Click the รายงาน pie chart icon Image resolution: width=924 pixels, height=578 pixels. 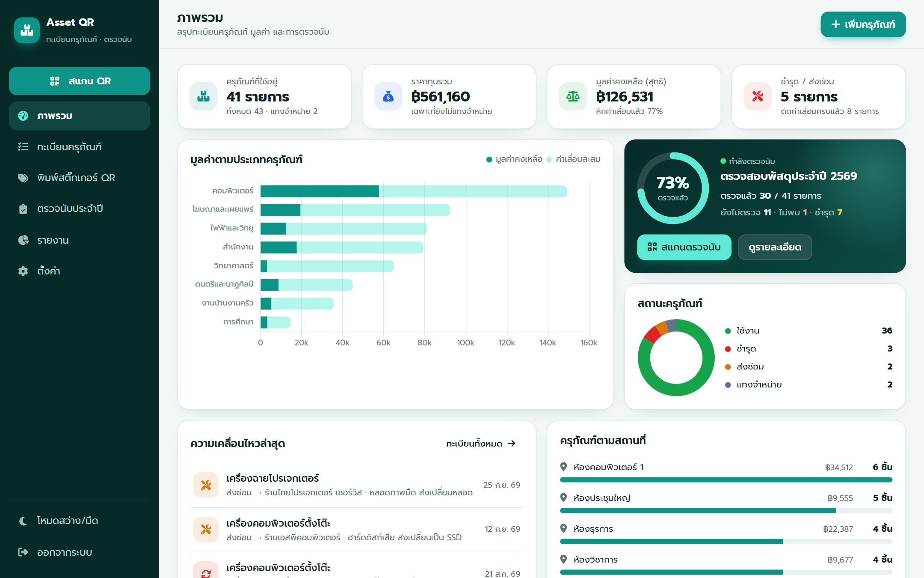tap(23, 240)
